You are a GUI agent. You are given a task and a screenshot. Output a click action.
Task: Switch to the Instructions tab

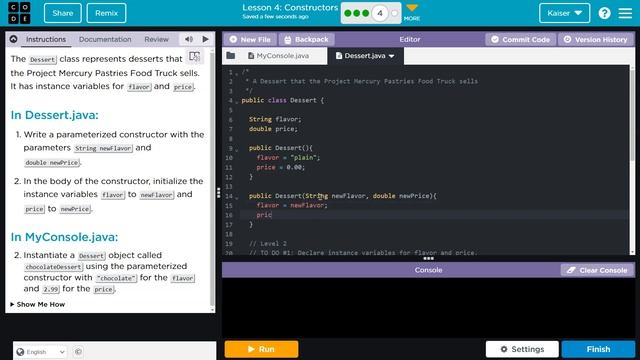[x=46, y=39]
